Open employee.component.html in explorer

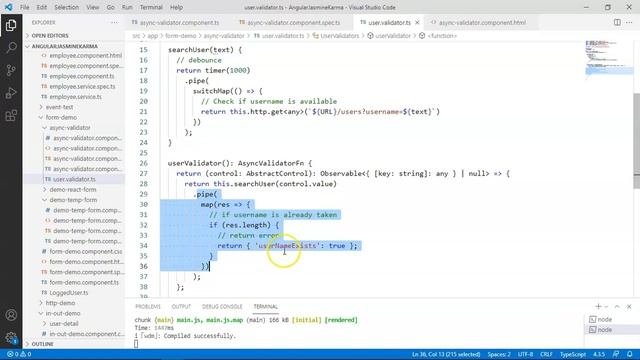[x=85, y=56]
